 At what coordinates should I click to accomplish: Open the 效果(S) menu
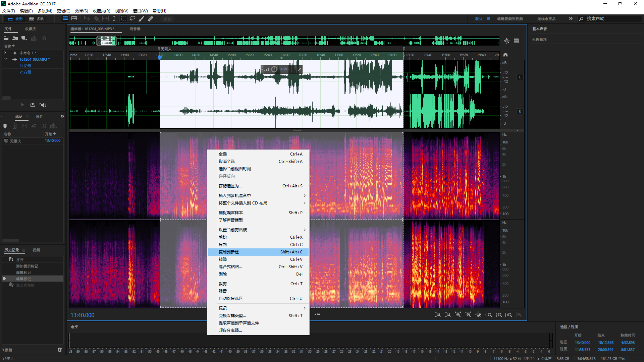tap(81, 11)
